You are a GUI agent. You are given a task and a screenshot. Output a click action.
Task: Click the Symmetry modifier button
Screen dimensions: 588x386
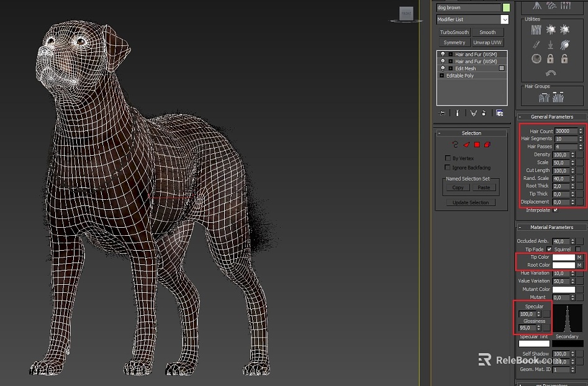[x=454, y=42]
